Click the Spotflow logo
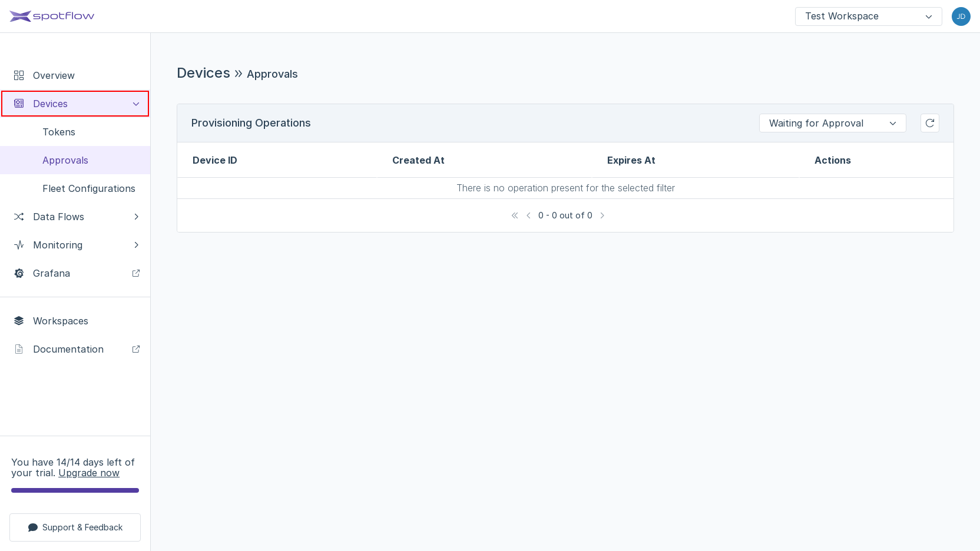 pyautogui.click(x=52, y=16)
